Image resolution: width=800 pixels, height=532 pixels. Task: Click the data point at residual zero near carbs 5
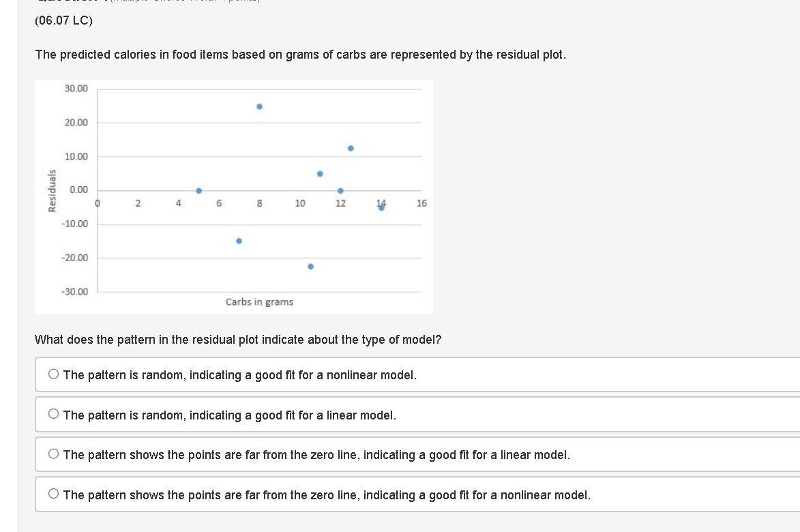coord(198,190)
